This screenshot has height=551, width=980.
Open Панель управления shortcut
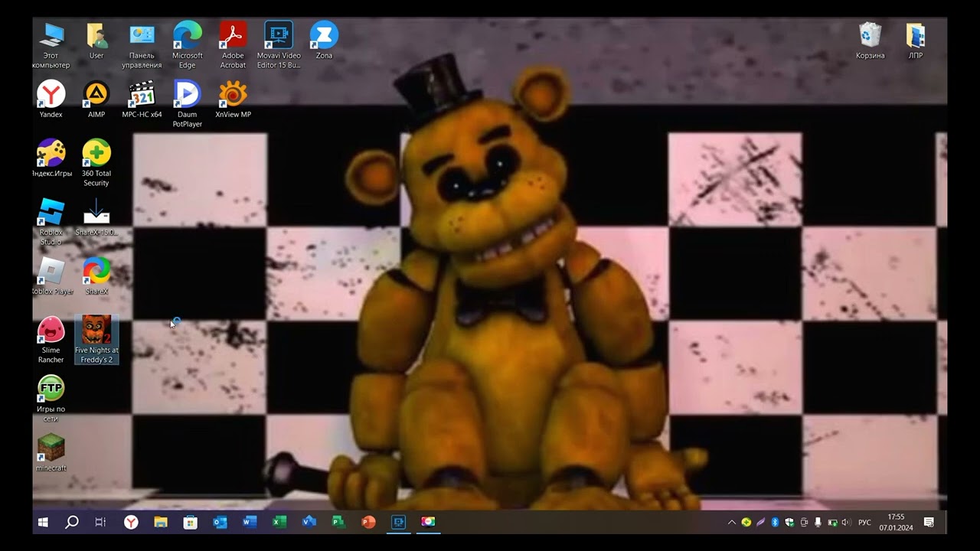click(x=142, y=45)
